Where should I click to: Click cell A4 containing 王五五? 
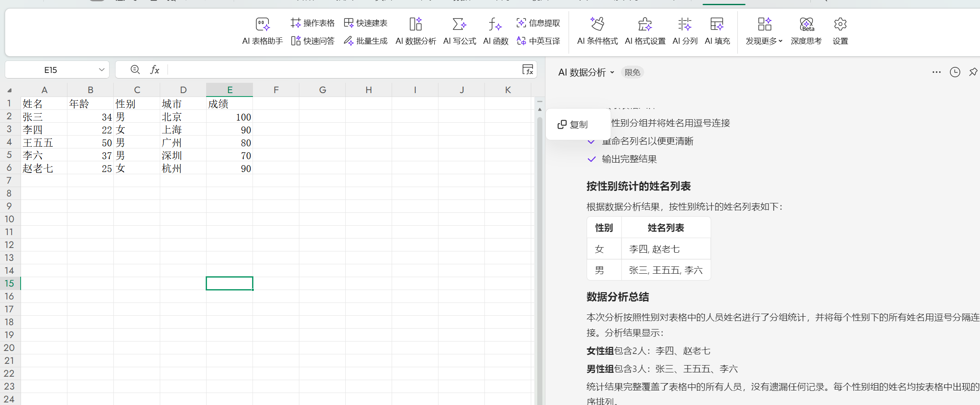[x=44, y=142]
